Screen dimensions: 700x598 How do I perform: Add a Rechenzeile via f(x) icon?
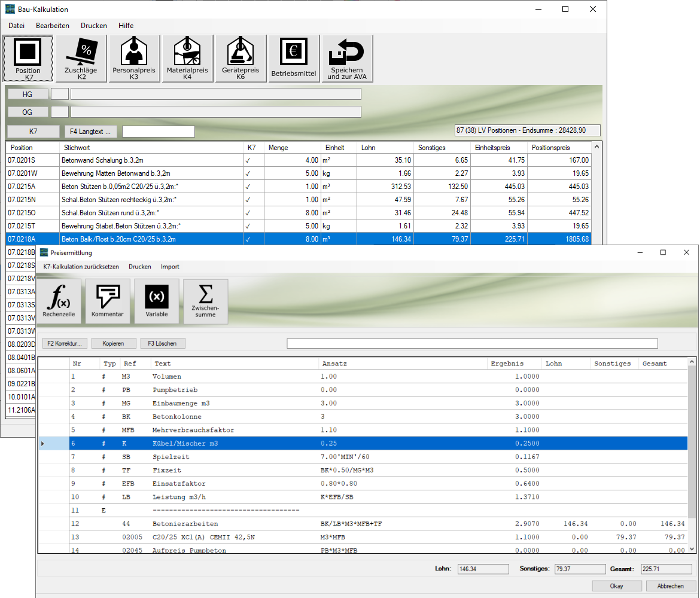59,301
